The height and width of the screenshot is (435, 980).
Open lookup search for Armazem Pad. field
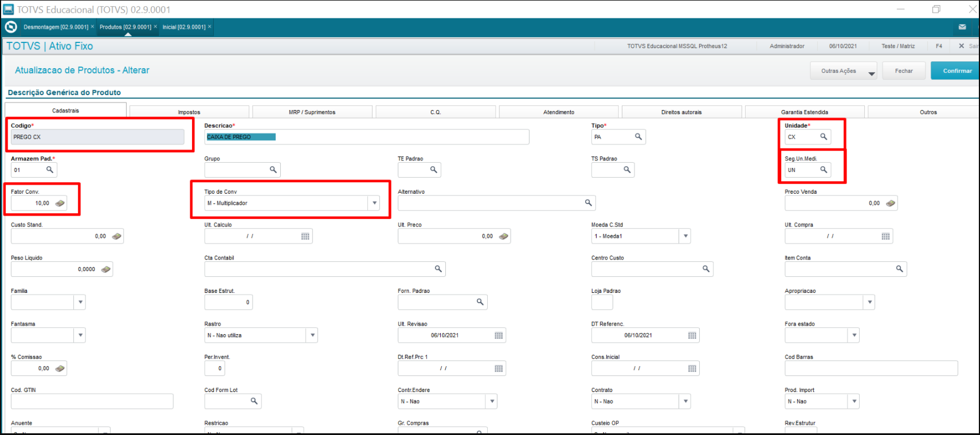(x=50, y=170)
